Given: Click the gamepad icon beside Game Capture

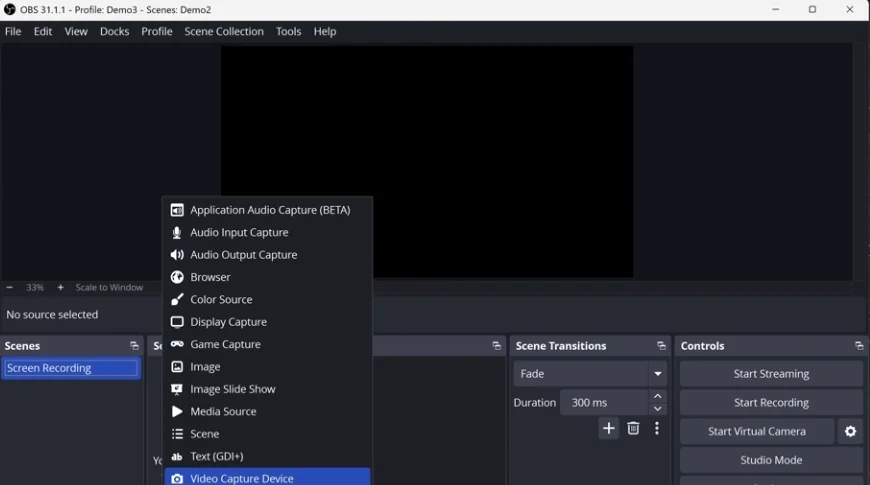Looking at the screenshot, I should [177, 344].
